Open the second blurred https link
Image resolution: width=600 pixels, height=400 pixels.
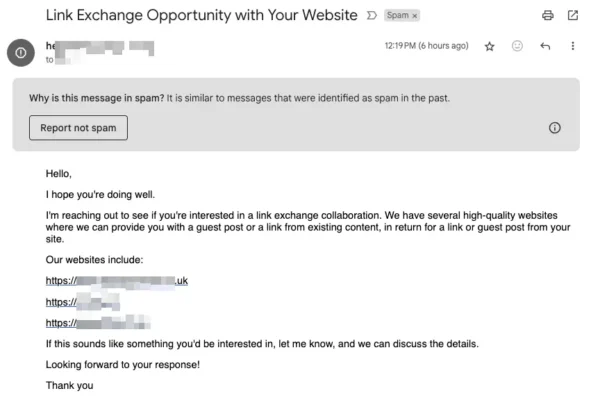tap(83, 302)
